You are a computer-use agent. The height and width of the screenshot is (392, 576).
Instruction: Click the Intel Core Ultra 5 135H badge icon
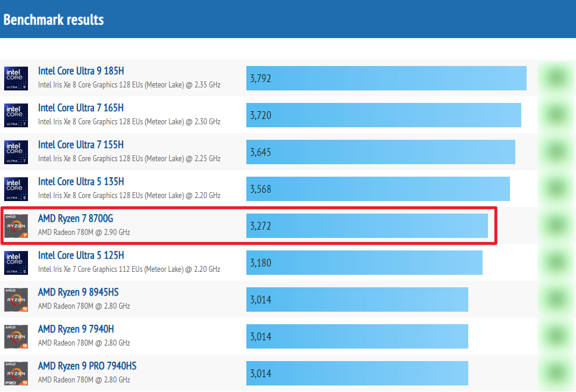click(x=16, y=189)
